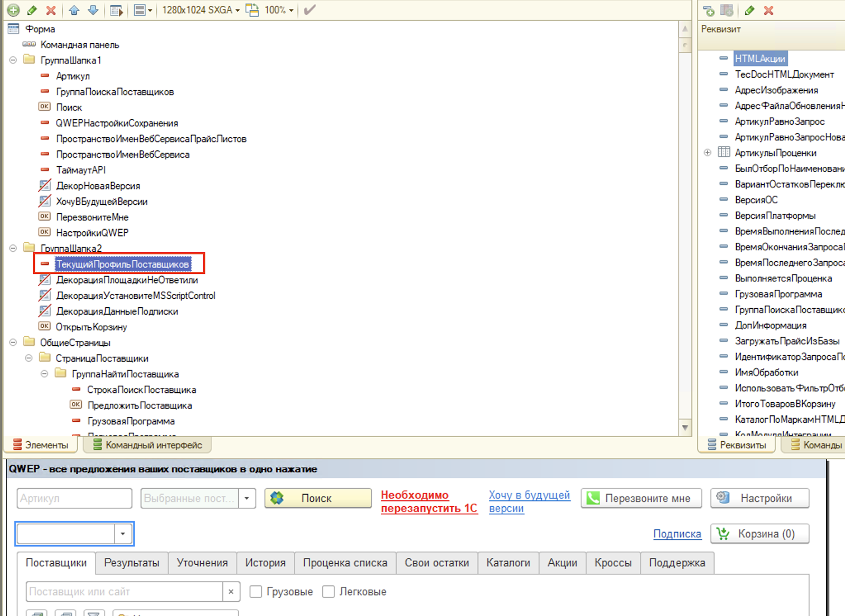Screen dimensions: 845x616
Task: Clear the Поставщик или сайт field with x
Action: pyautogui.click(x=231, y=592)
